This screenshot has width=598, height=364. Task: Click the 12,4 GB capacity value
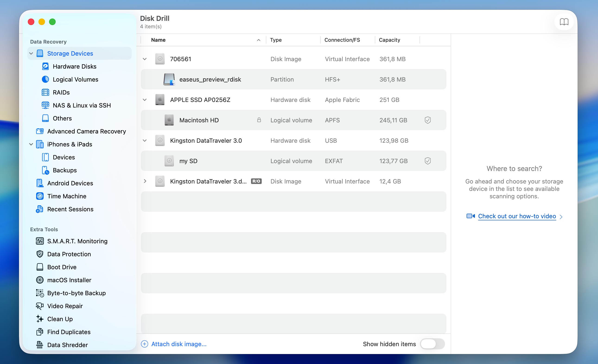390,181
